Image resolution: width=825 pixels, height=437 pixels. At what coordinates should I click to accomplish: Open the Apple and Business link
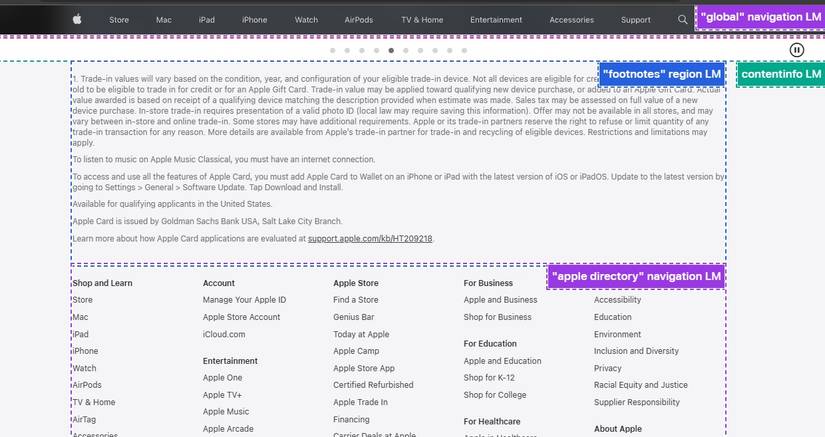tap(500, 300)
